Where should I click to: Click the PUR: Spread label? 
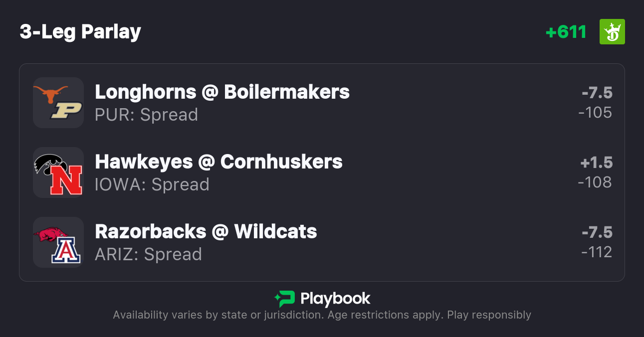(x=146, y=115)
